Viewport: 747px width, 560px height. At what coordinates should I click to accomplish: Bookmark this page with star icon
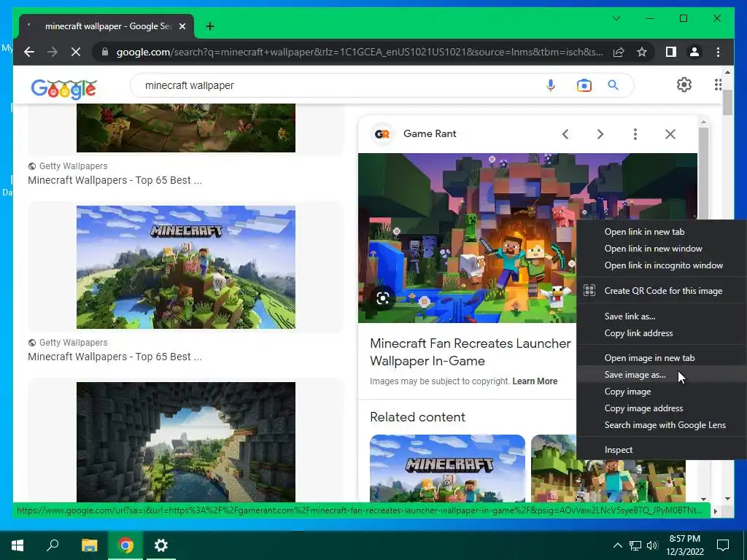coord(642,52)
